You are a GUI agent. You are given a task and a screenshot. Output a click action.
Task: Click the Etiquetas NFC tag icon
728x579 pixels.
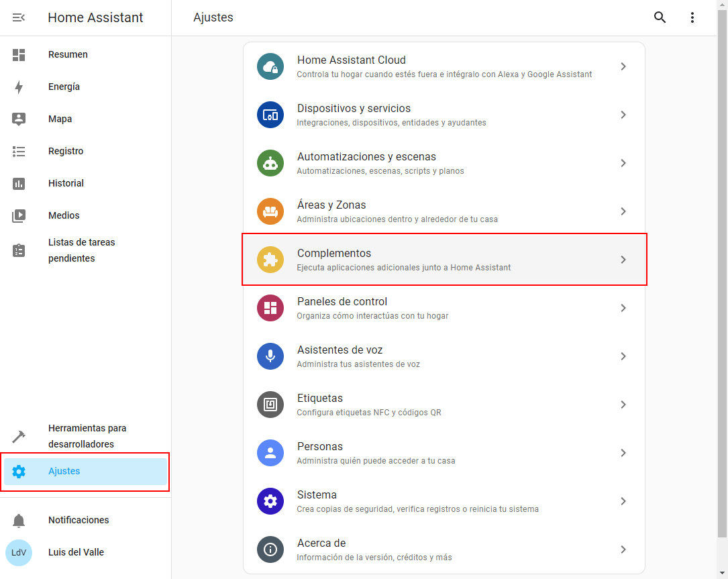pos(270,405)
